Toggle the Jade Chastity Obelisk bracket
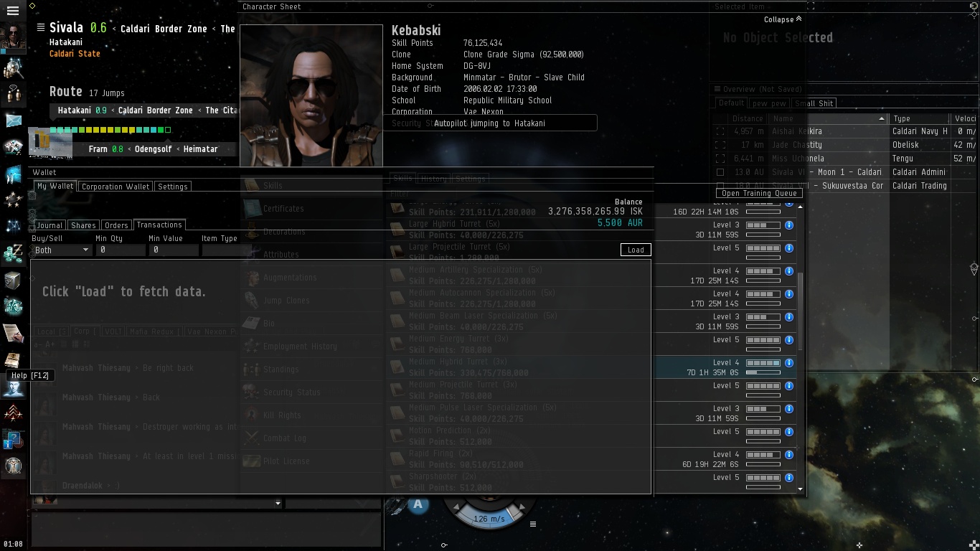 720,145
